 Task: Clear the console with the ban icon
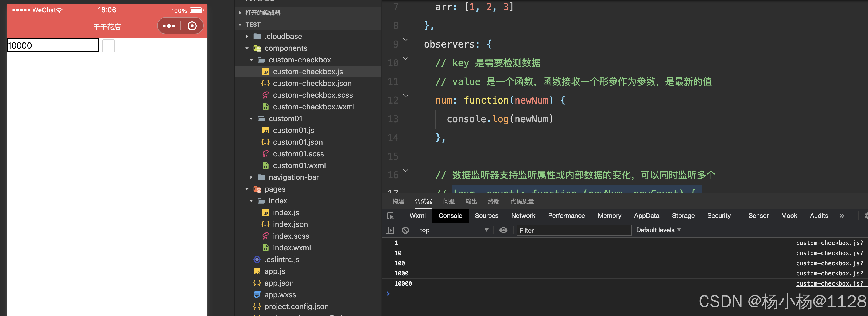[x=405, y=230]
